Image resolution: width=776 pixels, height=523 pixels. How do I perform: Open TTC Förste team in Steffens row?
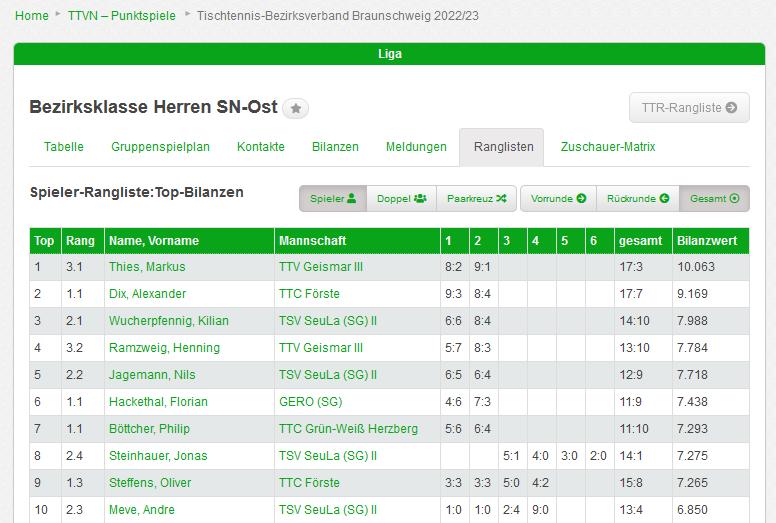309,483
